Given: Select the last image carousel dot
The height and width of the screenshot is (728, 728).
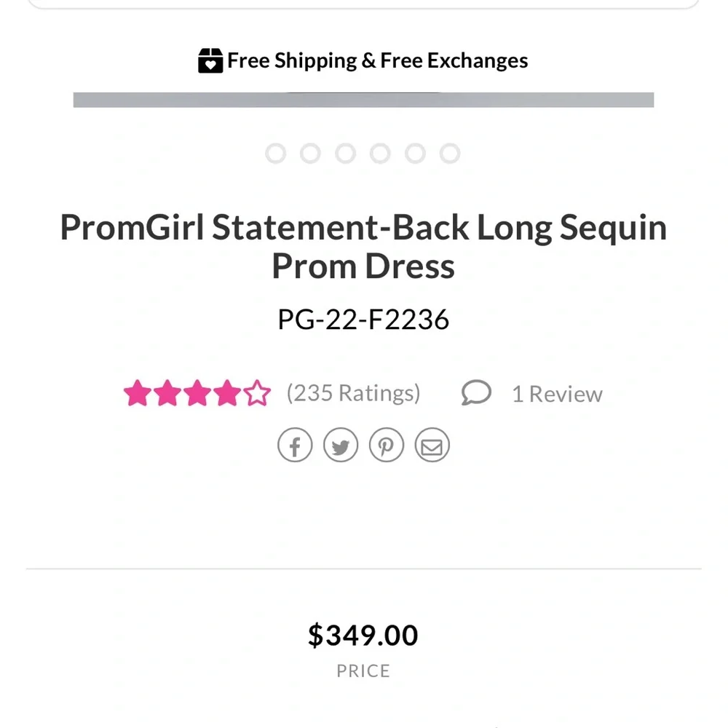Looking at the screenshot, I should click(450, 154).
